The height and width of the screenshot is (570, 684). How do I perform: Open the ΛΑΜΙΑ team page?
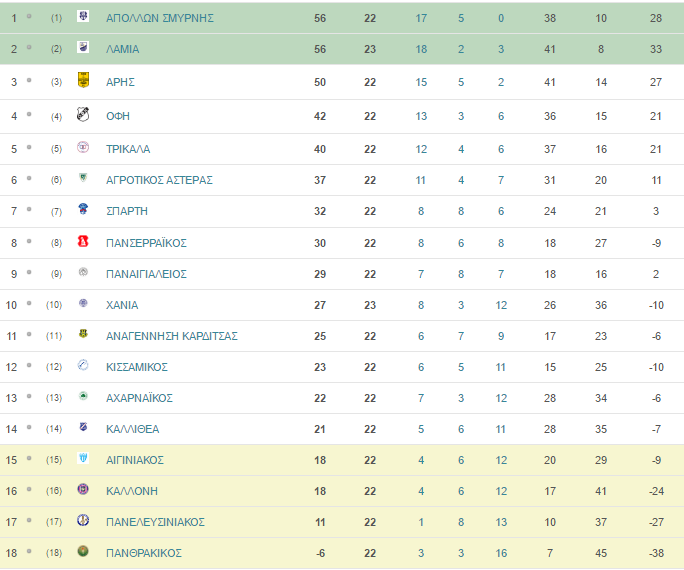123,49
